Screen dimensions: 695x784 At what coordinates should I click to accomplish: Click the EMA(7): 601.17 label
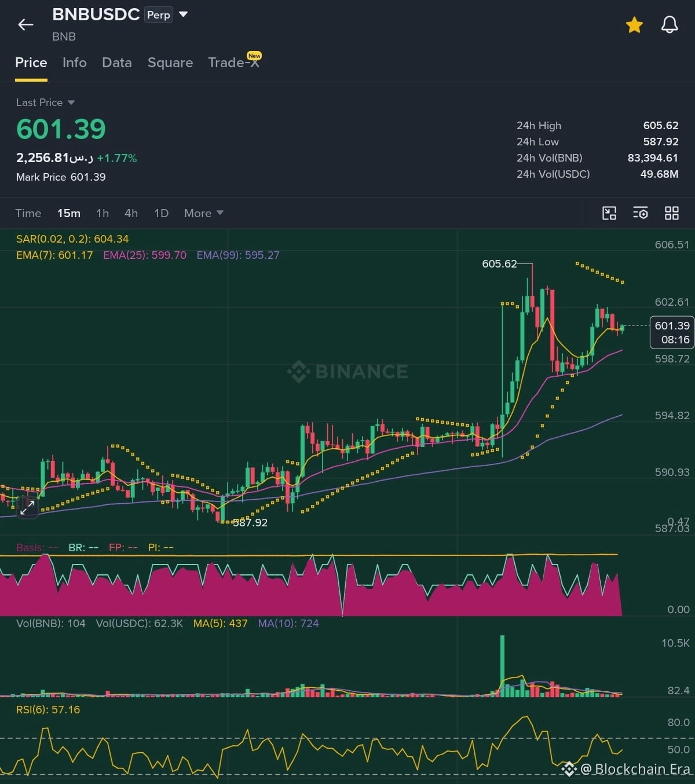click(54, 255)
